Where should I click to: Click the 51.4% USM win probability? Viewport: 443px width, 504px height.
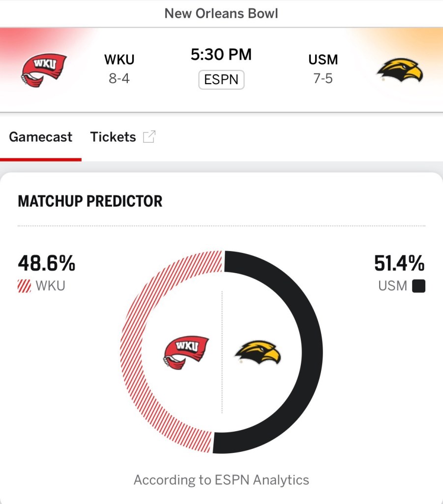tap(399, 264)
